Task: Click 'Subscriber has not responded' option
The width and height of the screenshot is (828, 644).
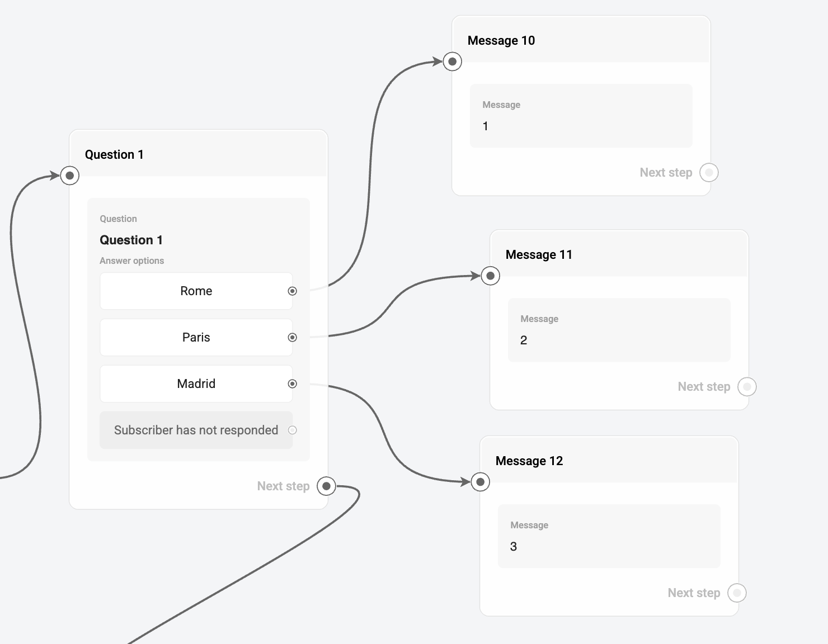Action: (x=196, y=430)
